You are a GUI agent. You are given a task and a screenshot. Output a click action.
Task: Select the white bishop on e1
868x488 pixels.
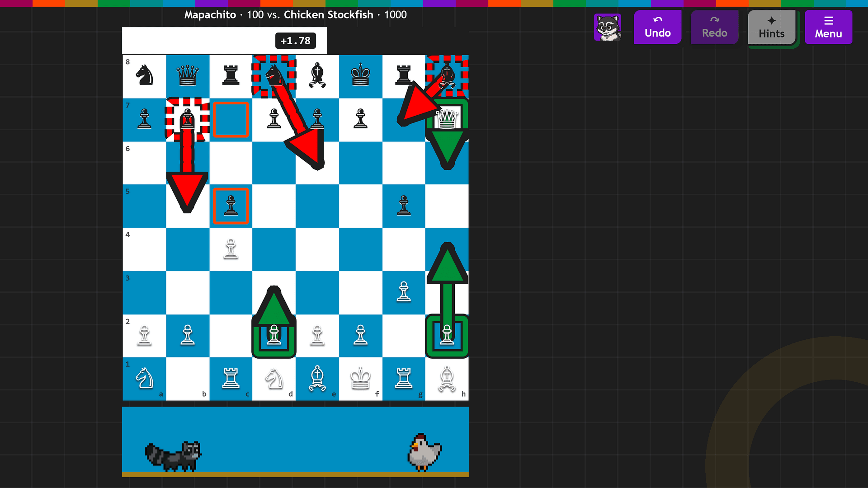pyautogui.click(x=317, y=379)
